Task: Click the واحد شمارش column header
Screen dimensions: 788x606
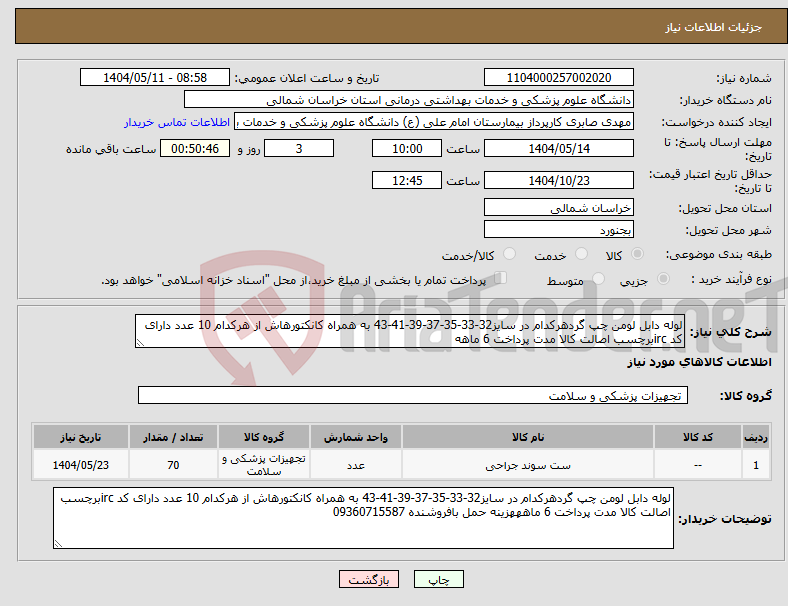Action: point(356,437)
